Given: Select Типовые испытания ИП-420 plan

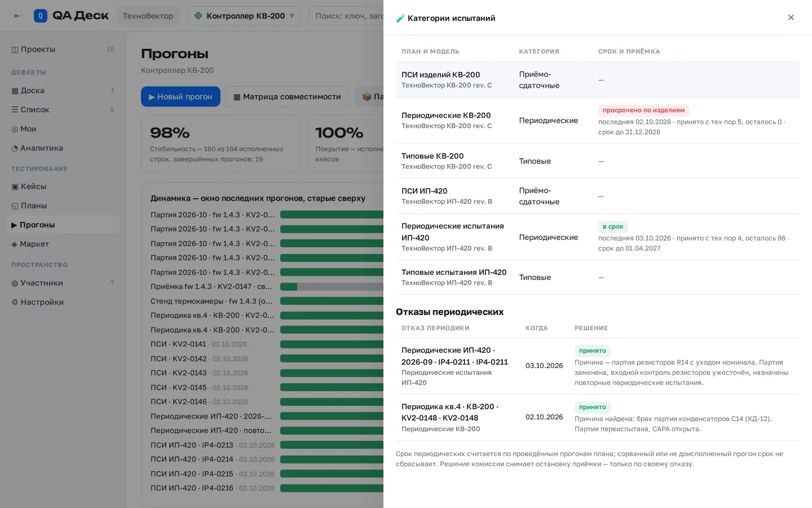Looking at the screenshot, I should [x=598, y=278].
